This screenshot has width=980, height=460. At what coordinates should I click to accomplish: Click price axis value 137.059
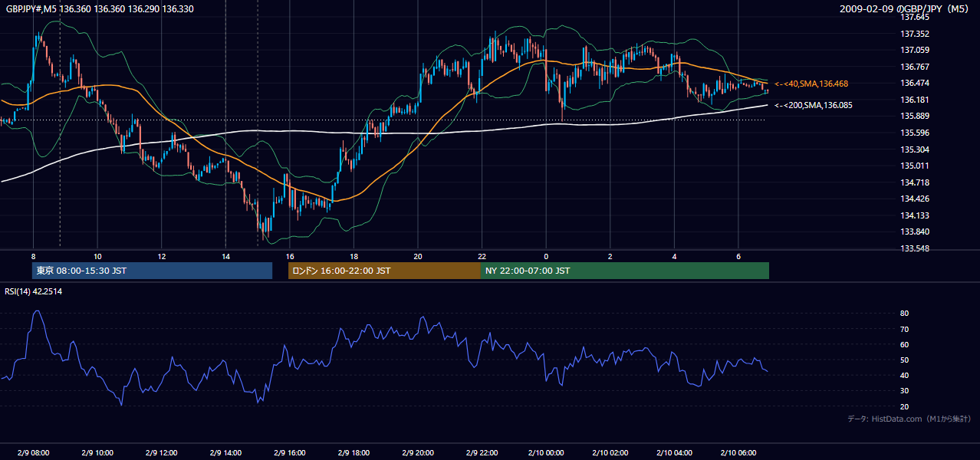click(x=915, y=50)
